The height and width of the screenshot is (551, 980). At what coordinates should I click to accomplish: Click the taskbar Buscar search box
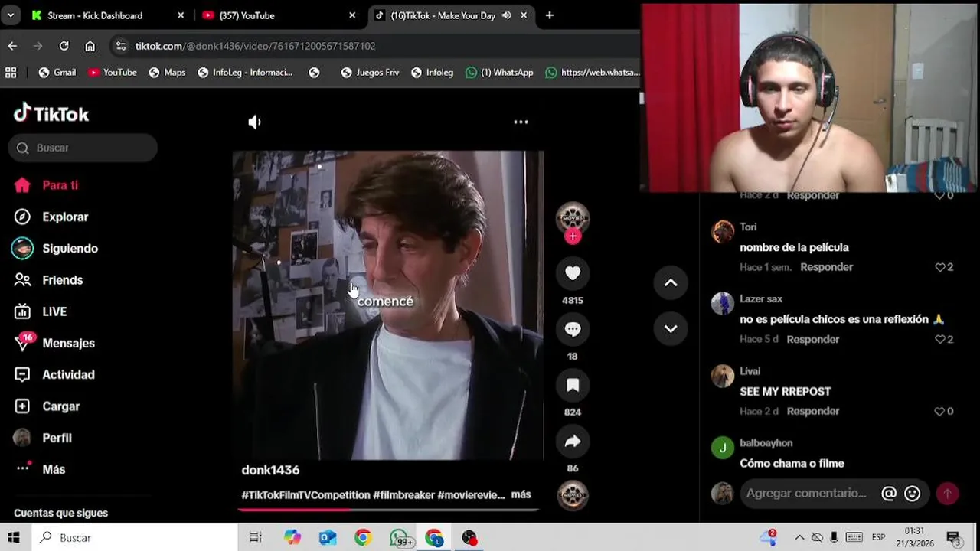(134, 537)
